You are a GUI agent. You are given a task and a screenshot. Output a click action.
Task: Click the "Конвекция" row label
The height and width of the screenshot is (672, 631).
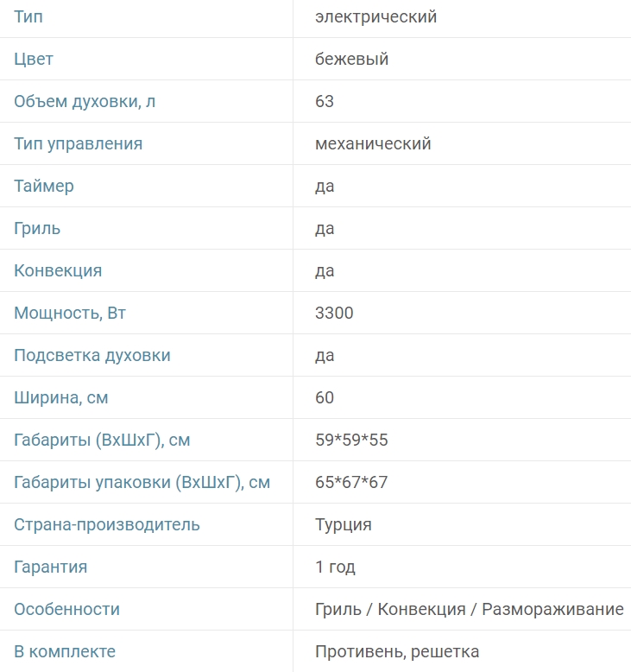point(58,271)
